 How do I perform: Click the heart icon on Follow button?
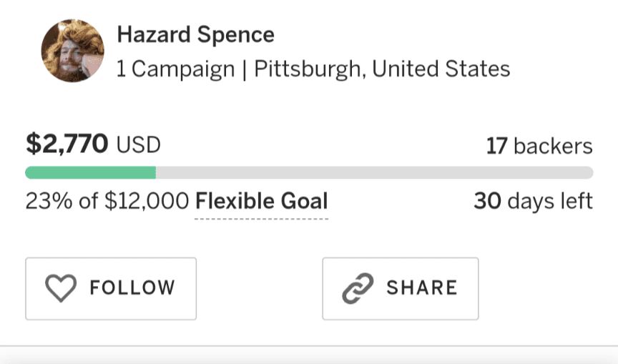click(60, 288)
